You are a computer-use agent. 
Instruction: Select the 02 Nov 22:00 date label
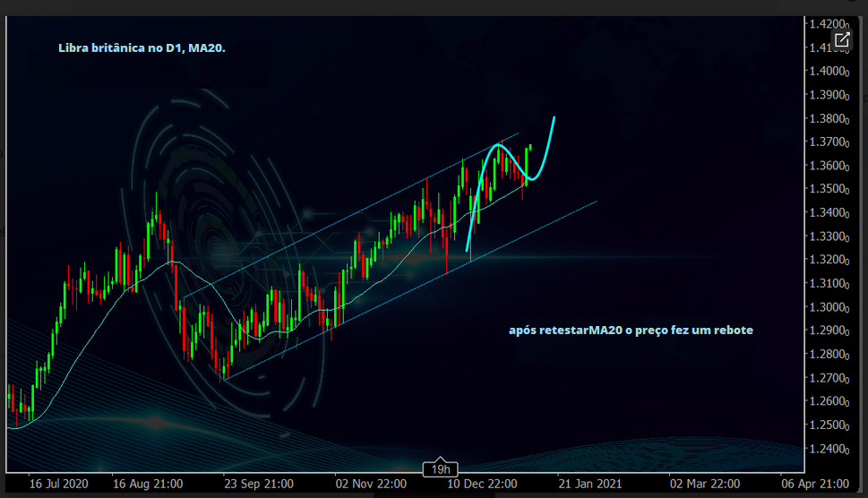pyautogui.click(x=372, y=484)
